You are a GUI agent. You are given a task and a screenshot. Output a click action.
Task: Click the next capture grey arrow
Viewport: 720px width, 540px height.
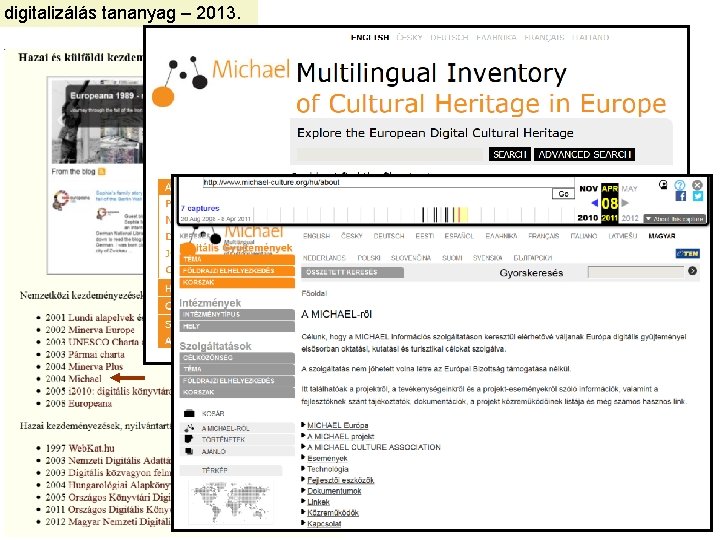tap(625, 203)
